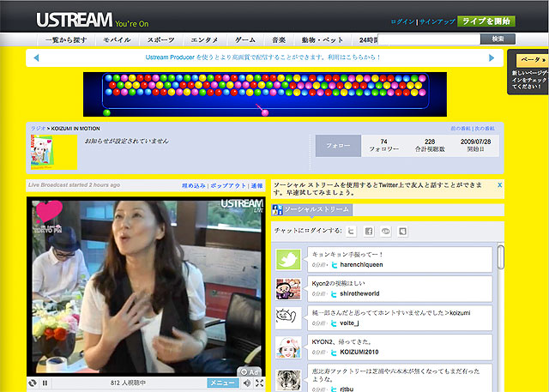
Task: Click the 812 人視聴中 viewer count
Action: click(128, 383)
